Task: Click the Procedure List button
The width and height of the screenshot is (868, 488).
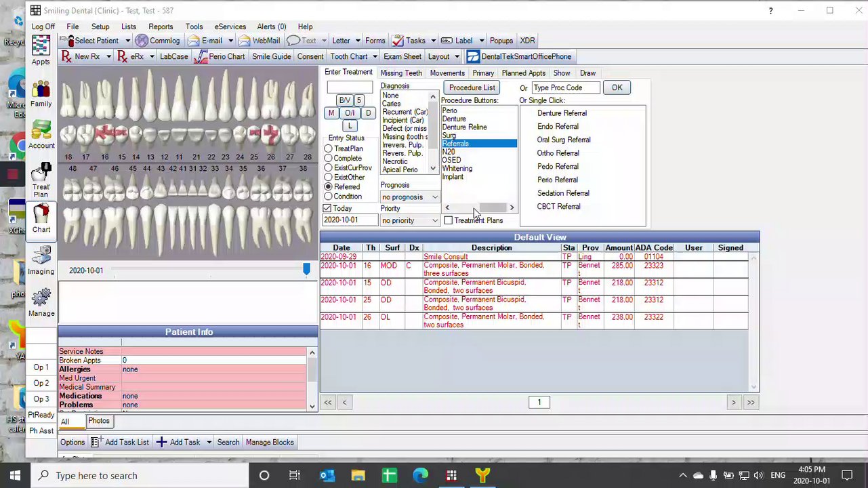Action: pos(472,88)
